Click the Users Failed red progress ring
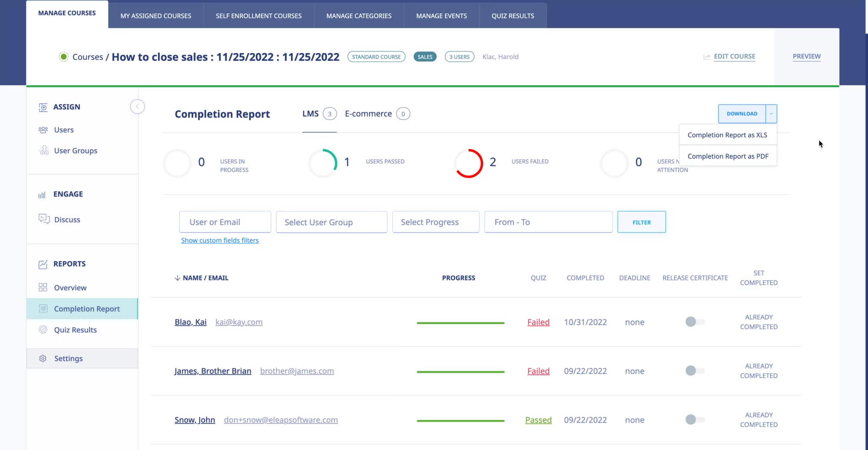Viewport: 868px width, 450px height. point(469,163)
